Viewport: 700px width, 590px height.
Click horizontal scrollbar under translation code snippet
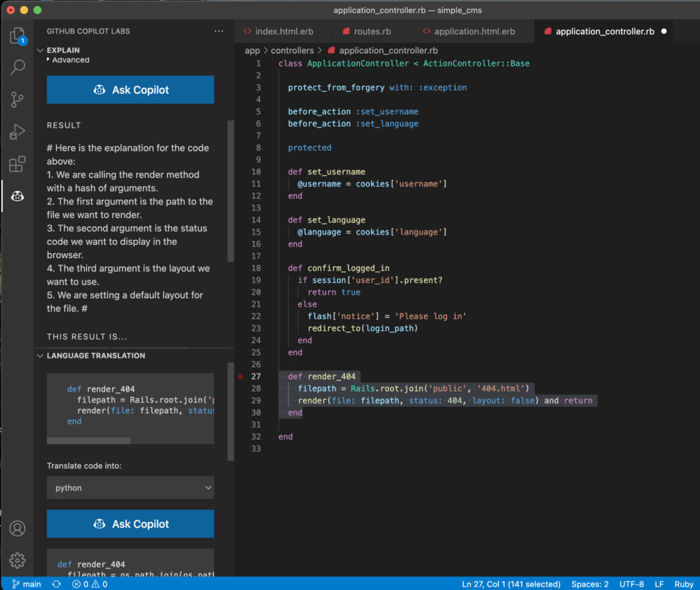click(x=88, y=441)
